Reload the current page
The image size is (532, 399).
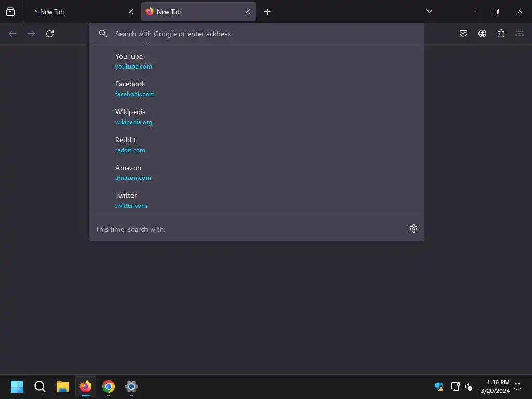tap(50, 34)
